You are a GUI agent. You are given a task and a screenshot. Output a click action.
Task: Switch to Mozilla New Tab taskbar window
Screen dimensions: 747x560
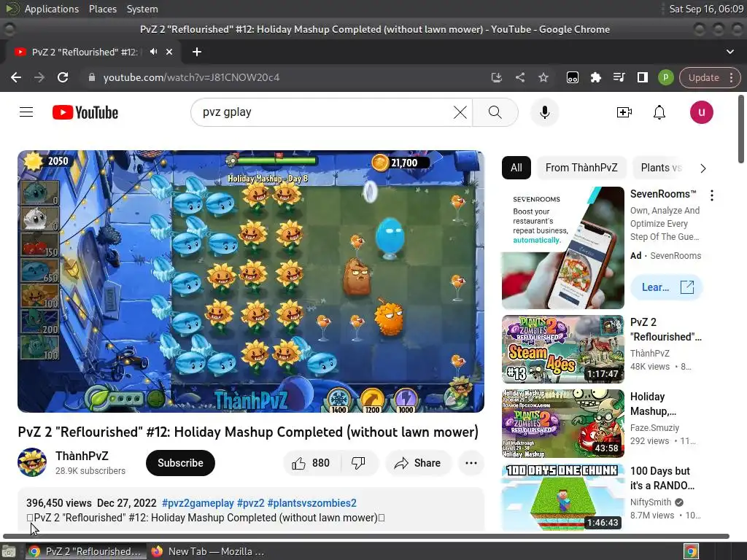[x=207, y=551]
